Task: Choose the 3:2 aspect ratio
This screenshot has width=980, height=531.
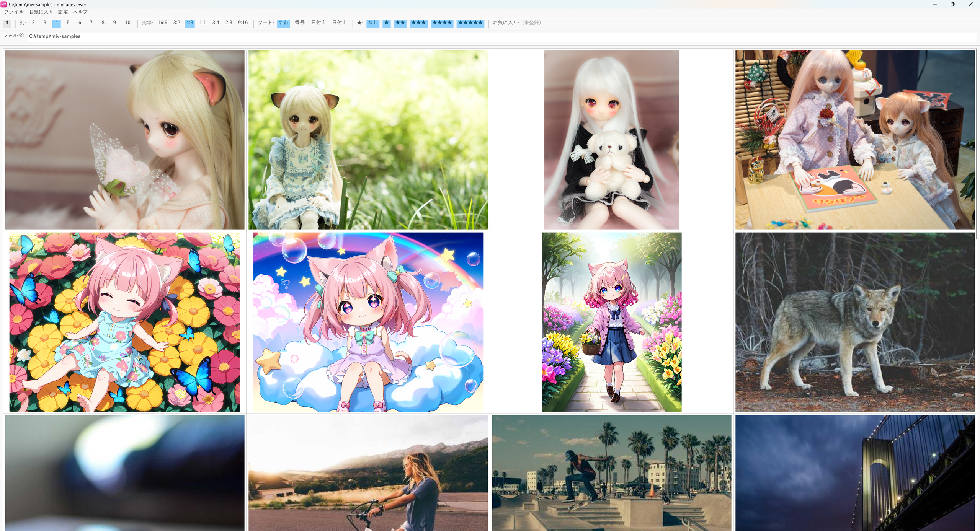Action: pyautogui.click(x=176, y=23)
